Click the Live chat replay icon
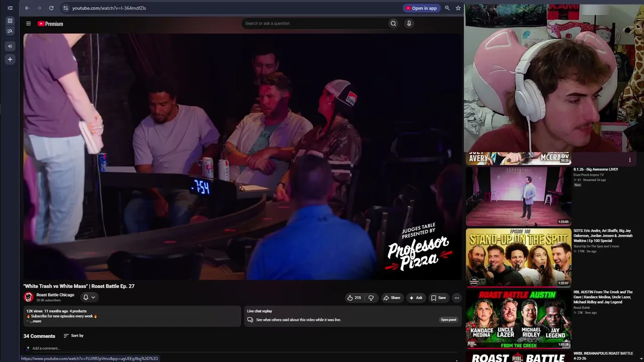The height and width of the screenshot is (362, 644). (x=250, y=320)
